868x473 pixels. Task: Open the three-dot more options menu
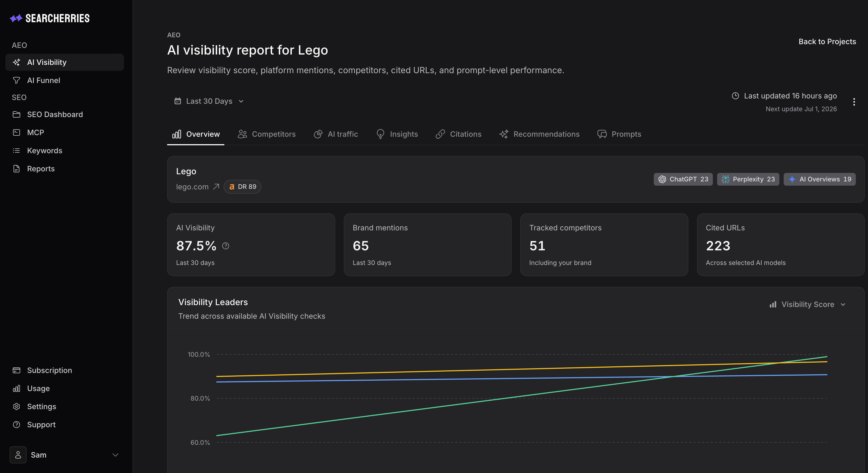click(x=854, y=102)
